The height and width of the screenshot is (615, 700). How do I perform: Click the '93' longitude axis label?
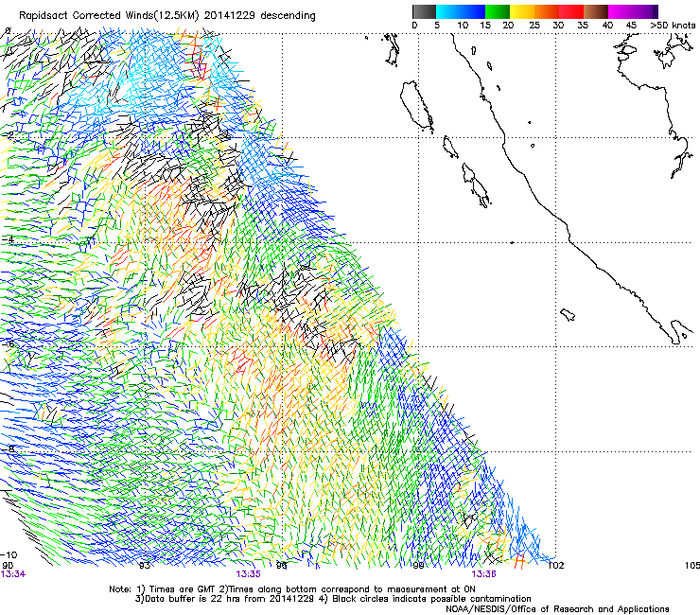coord(145,566)
